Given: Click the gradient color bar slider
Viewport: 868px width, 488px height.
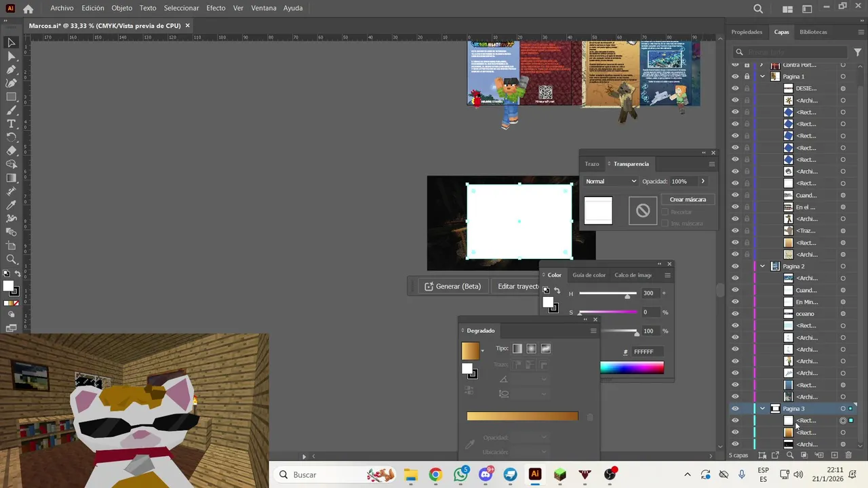Looking at the screenshot, I should (x=522, y=416).
